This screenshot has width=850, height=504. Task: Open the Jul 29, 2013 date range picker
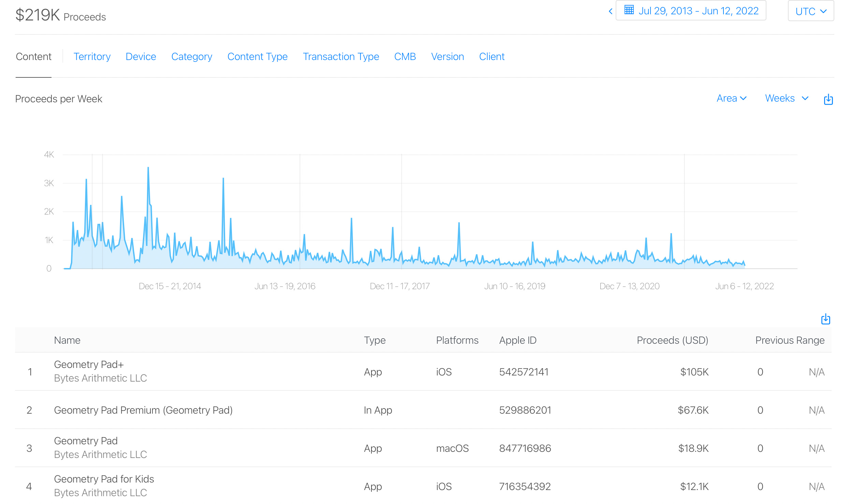point(698,11)
